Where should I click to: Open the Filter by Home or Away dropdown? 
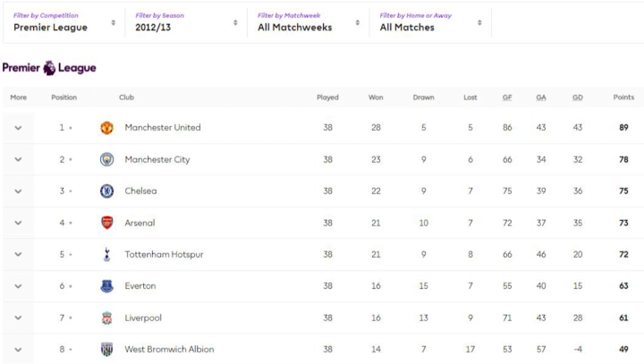[430, 22]
